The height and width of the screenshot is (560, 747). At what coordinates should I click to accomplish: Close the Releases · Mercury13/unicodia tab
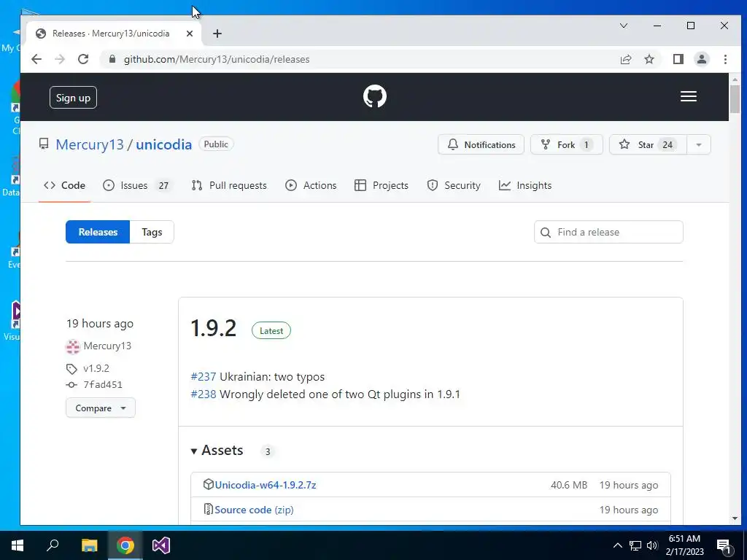190,34
